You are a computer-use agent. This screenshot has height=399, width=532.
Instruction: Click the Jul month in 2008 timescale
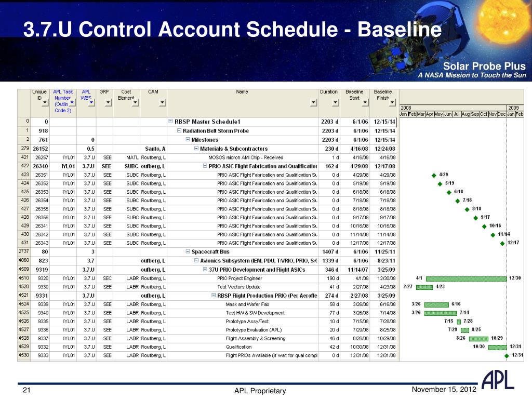tap(456, 114)
